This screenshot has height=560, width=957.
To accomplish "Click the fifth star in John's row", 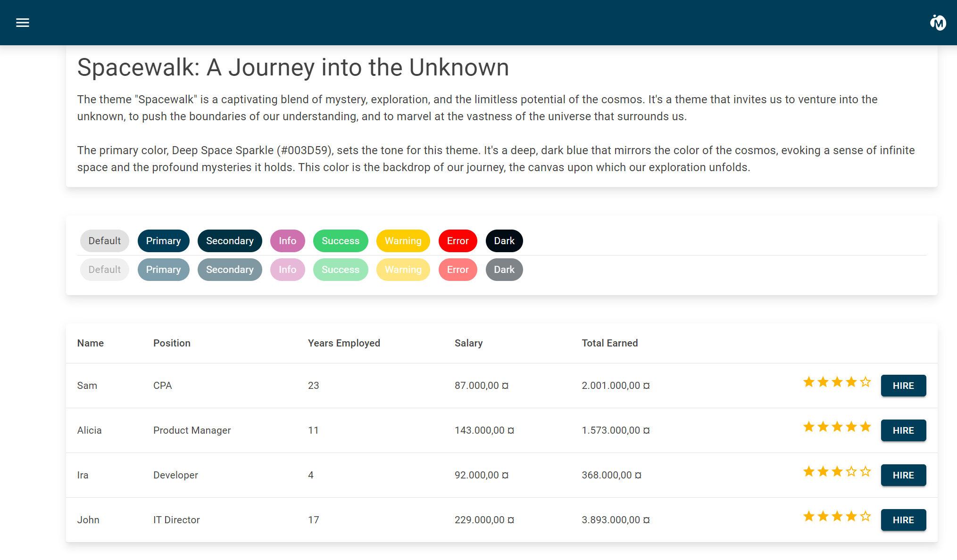I will tap(865, 516).
